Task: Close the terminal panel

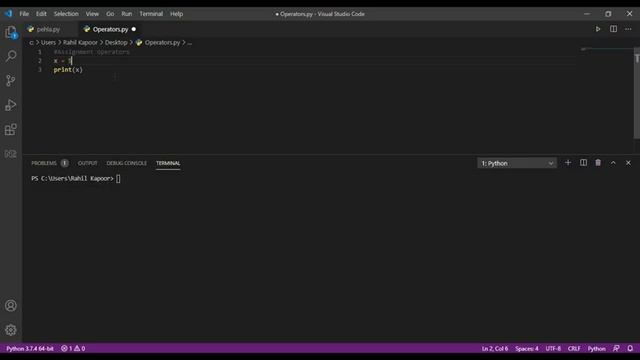Action: pos(628,163)
